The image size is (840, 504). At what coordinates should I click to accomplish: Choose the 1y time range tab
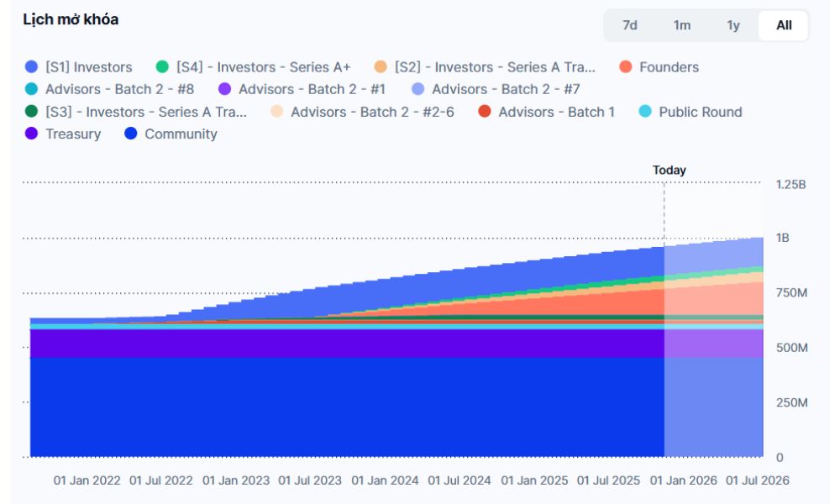[733, 25]
